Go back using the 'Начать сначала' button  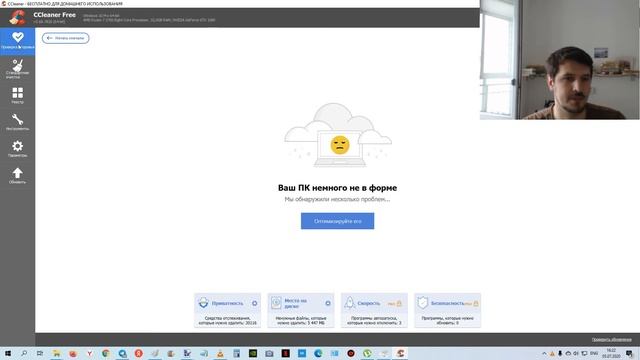pyautogui.click(x=66, y=38)
